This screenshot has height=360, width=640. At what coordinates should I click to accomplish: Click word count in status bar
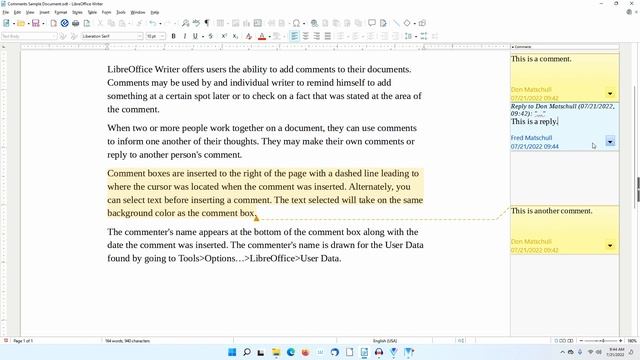(127, 341)
